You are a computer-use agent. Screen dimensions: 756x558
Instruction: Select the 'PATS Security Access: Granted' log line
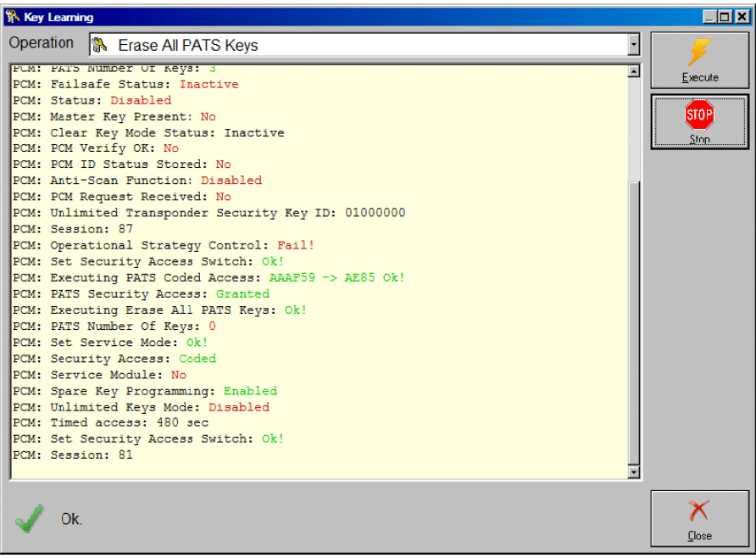pyautogui.click(x=142, y=293)
